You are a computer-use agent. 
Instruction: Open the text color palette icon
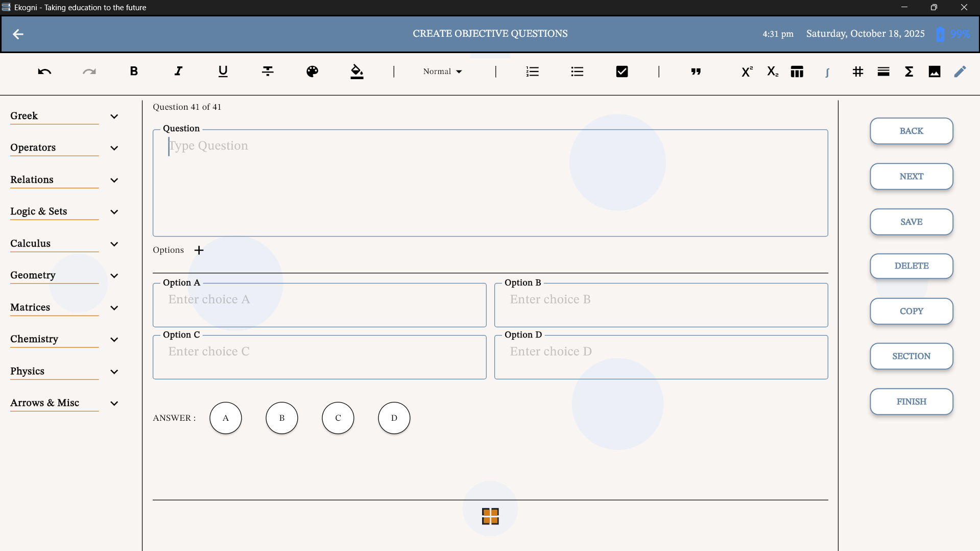coord(312,71)
